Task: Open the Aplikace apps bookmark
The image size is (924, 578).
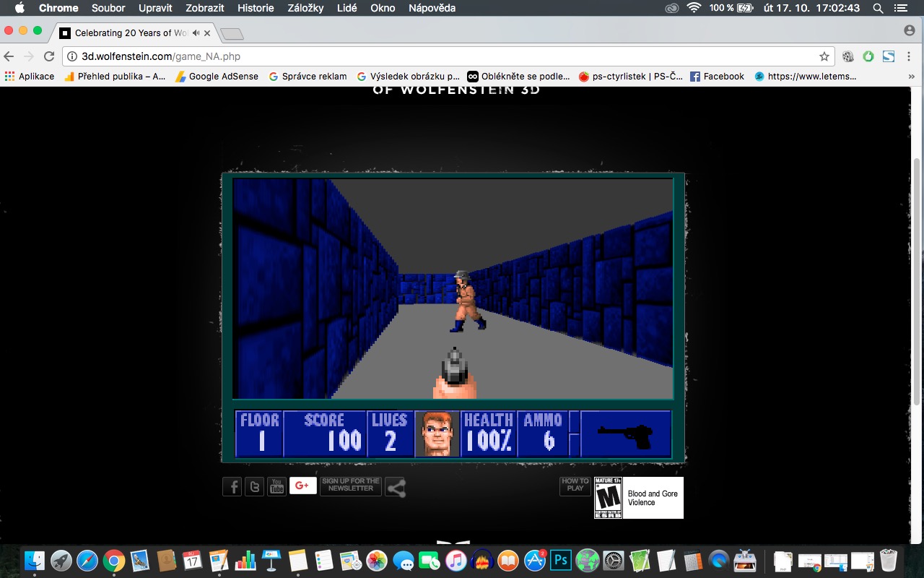Action: tap(30, 76)
